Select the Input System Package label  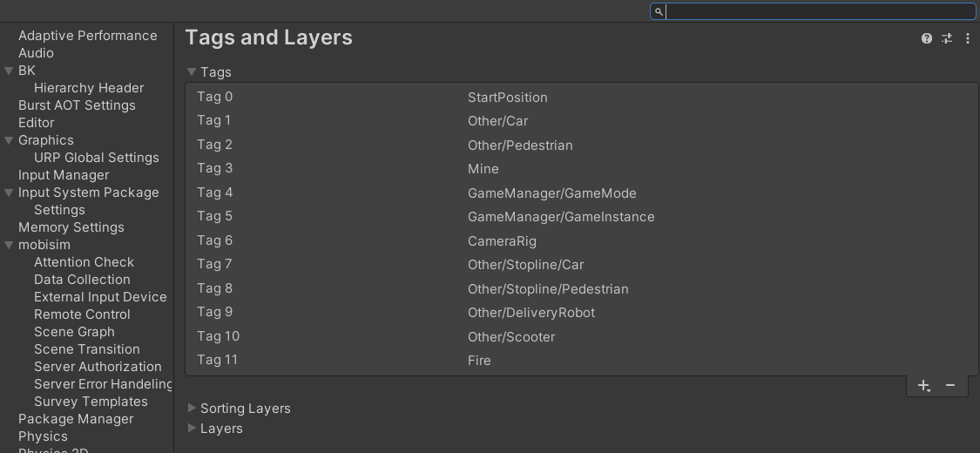point(88,193)
